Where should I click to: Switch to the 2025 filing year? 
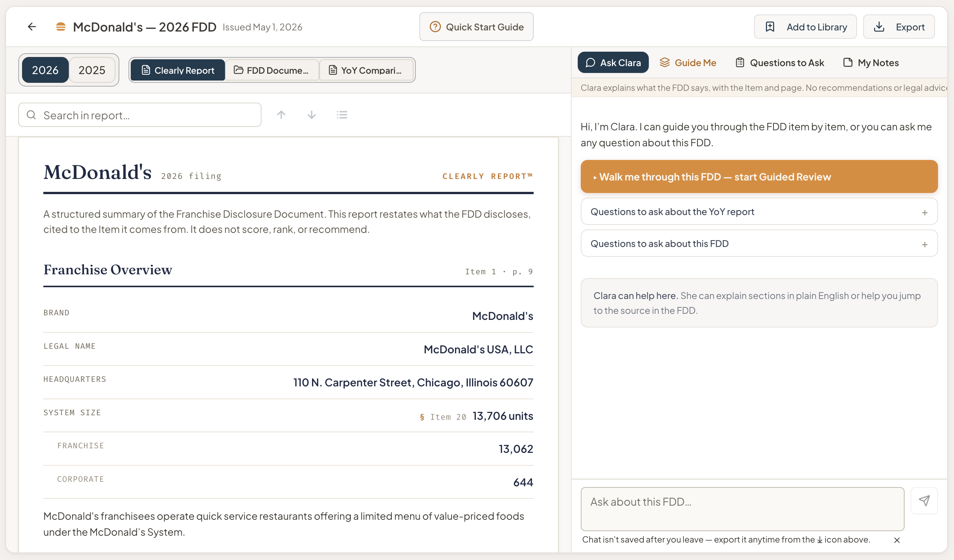[92, 70]
